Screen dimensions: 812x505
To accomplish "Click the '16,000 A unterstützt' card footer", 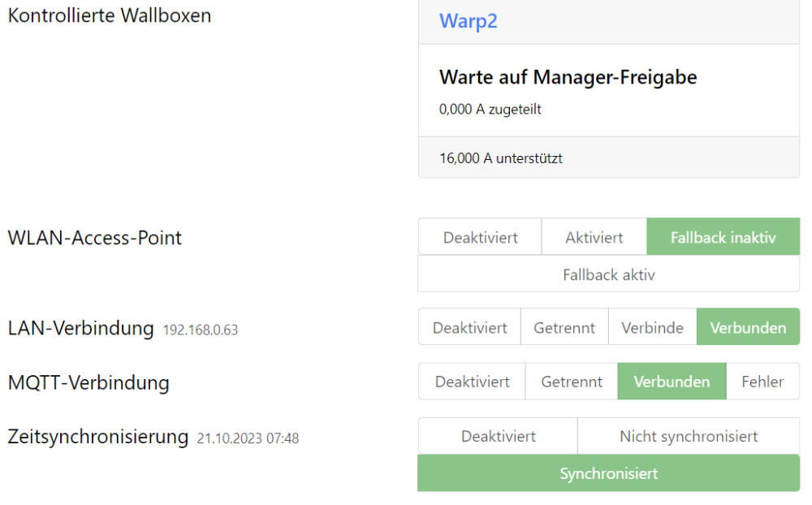I will [501, 158].
